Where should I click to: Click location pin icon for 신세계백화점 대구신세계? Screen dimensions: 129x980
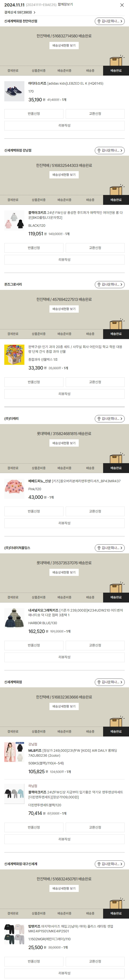tap(99, 864)
